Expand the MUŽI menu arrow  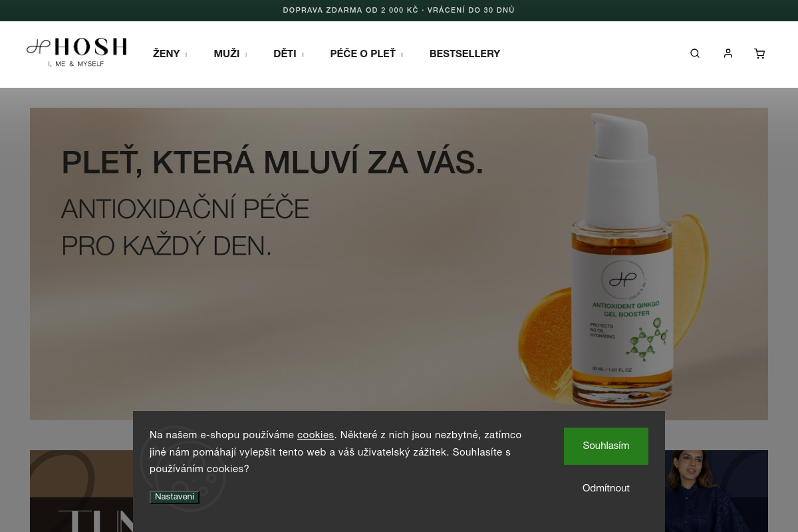tap(245, 55)
